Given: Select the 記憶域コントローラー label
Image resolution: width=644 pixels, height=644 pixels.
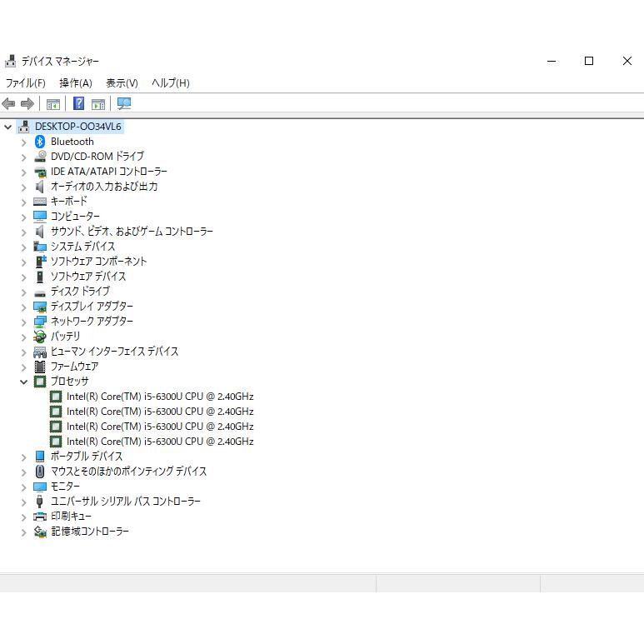Looking at the screenshot, I should (x=90, y=531).
